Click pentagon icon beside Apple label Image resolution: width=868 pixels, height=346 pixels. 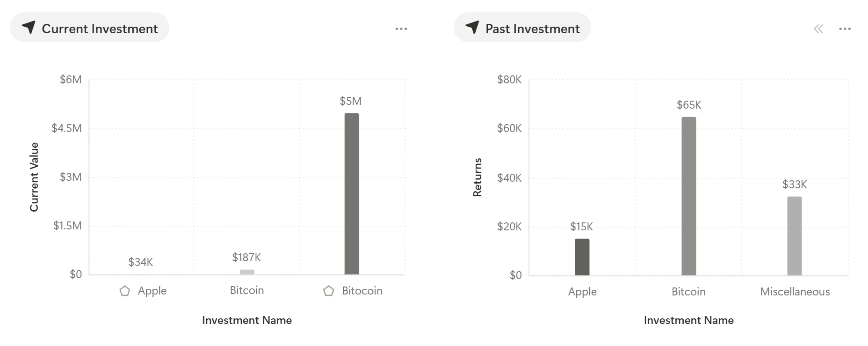[x=125, y=291]
